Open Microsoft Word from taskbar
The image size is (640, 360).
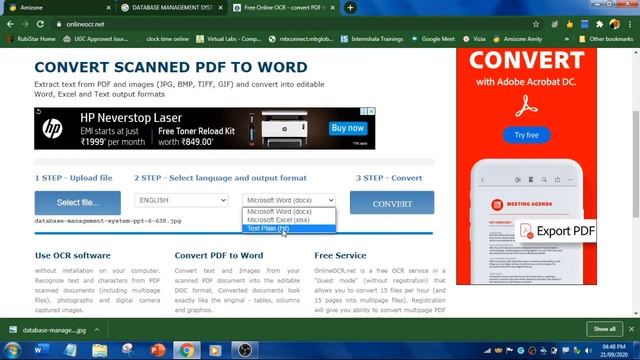pyautogui.click(x=41, y=350)
